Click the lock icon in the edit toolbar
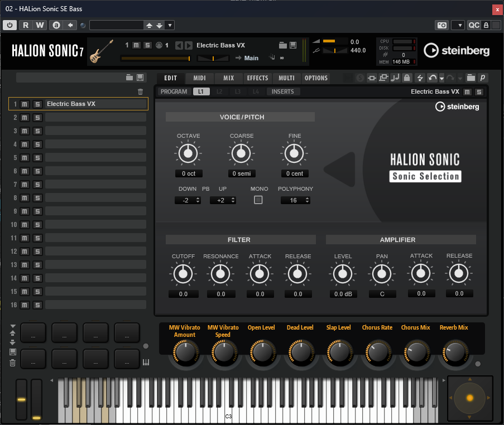This screenshot has width=504, height=425. pyautogui.click(x=407, y=78)
